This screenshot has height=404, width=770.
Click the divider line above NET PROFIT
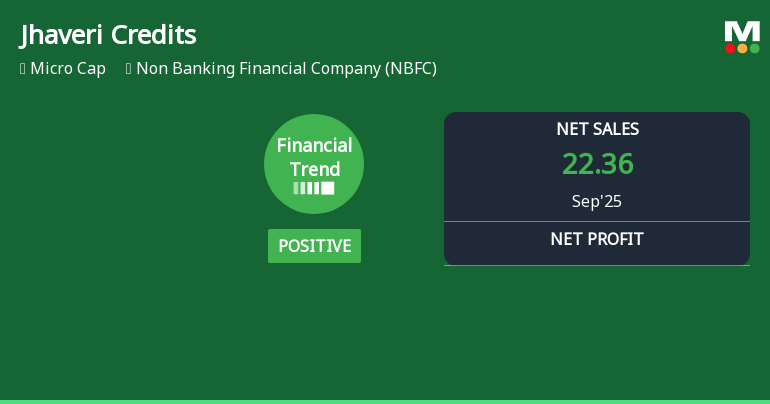click(597, 221)
